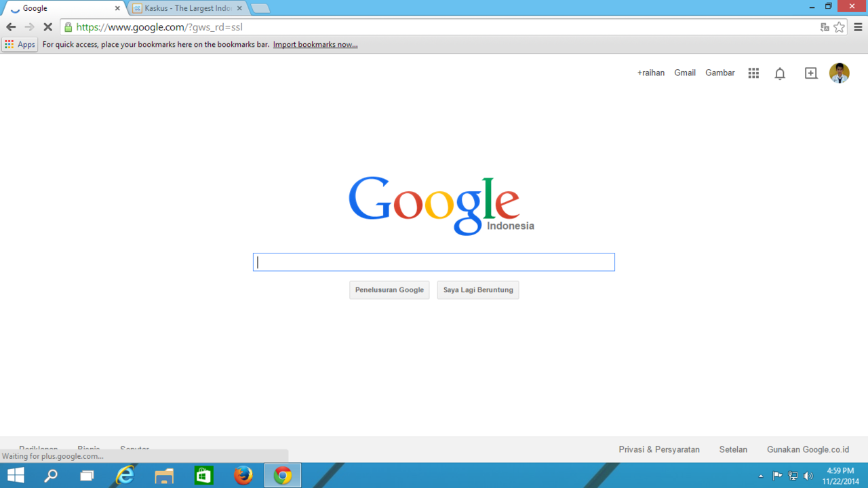This screenshot has height=488, width=868.
Task: Click Chrome taskbar icon
Action: point(283,476)
